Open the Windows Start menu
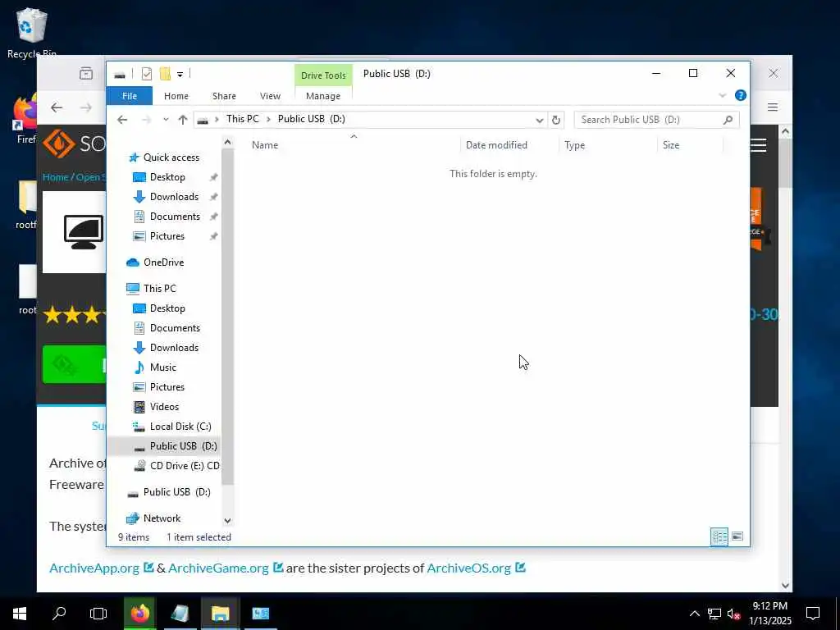The width and height of the screenshot is (840, 630). (20, 614)
